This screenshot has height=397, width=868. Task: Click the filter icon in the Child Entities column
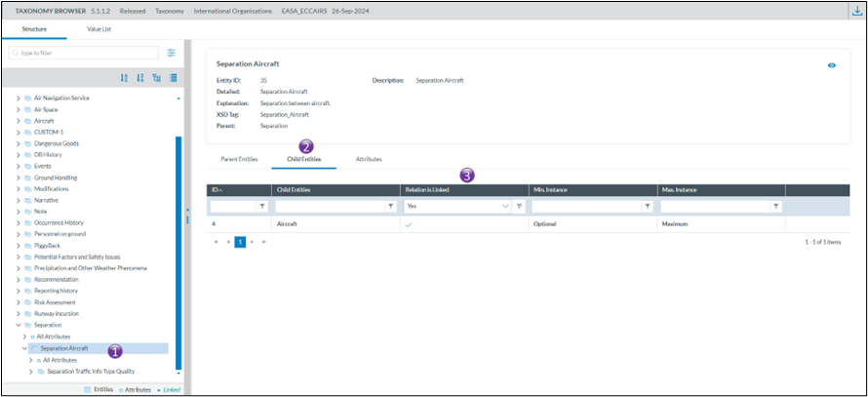[390, 207]
